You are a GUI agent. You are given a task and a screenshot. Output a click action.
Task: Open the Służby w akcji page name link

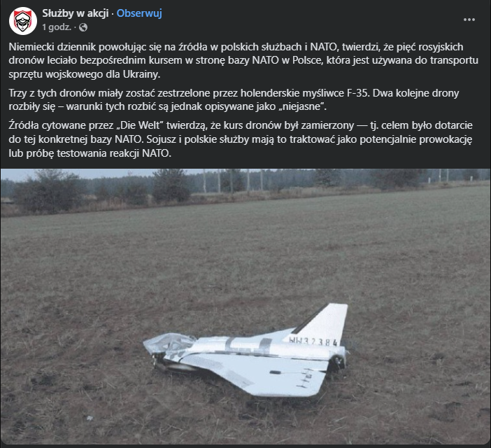click(x=76, y=13)
